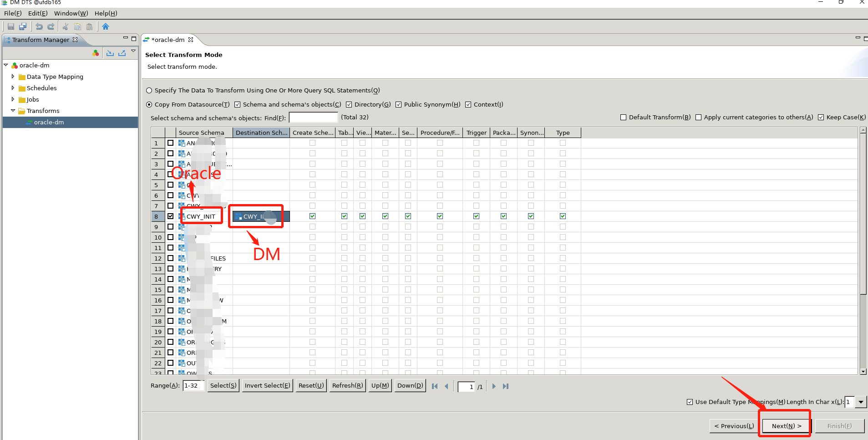Click the colored hexagons new-project icon
The width and height of the screenshot is (868, 440).
[x=96, y=53]
